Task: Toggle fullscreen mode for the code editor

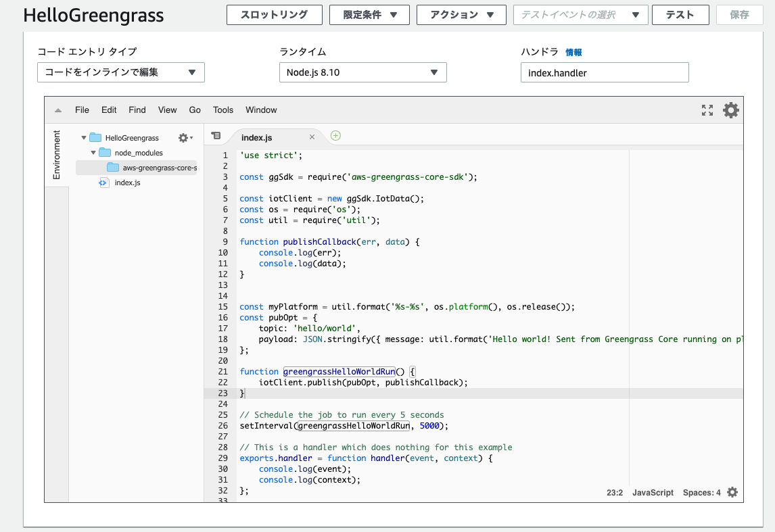Action: pyautogui.click(x=707, y=110)
